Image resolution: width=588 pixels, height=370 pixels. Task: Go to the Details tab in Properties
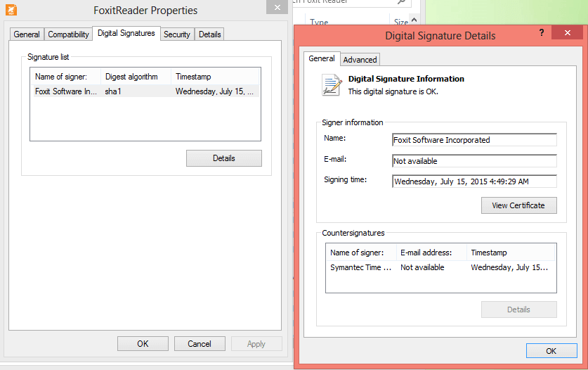pyautogui.click(x=209, y=34)
